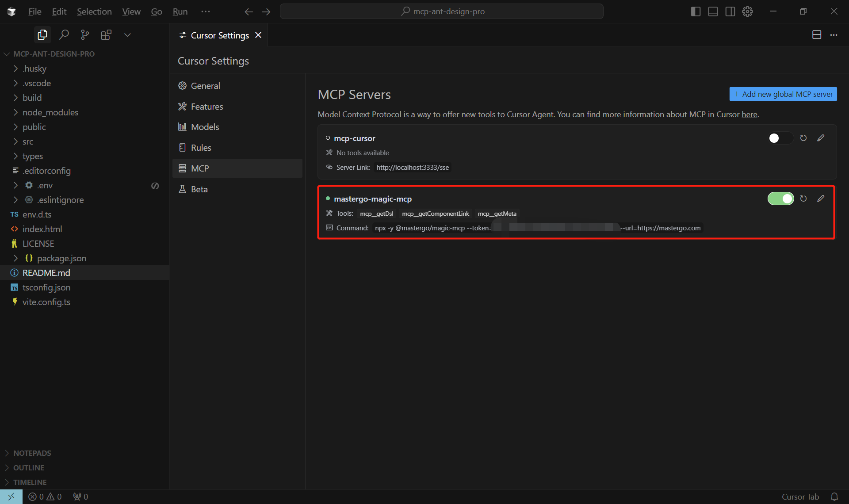This screenshot has height=504, width=849.
Task: Click the .env ignored indicator icon
Action: [155, 186]
